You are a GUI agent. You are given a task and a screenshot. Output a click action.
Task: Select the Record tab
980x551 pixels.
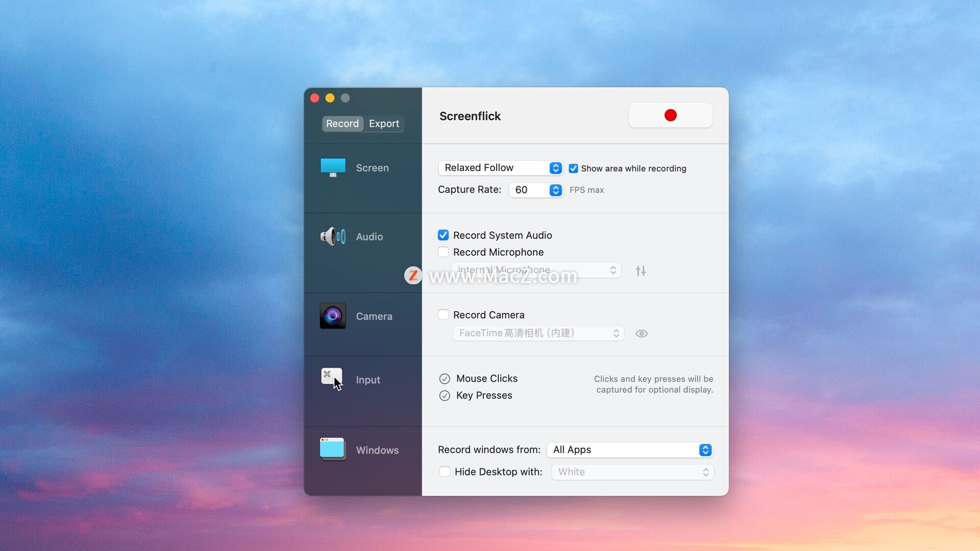(x=342, y=123)
